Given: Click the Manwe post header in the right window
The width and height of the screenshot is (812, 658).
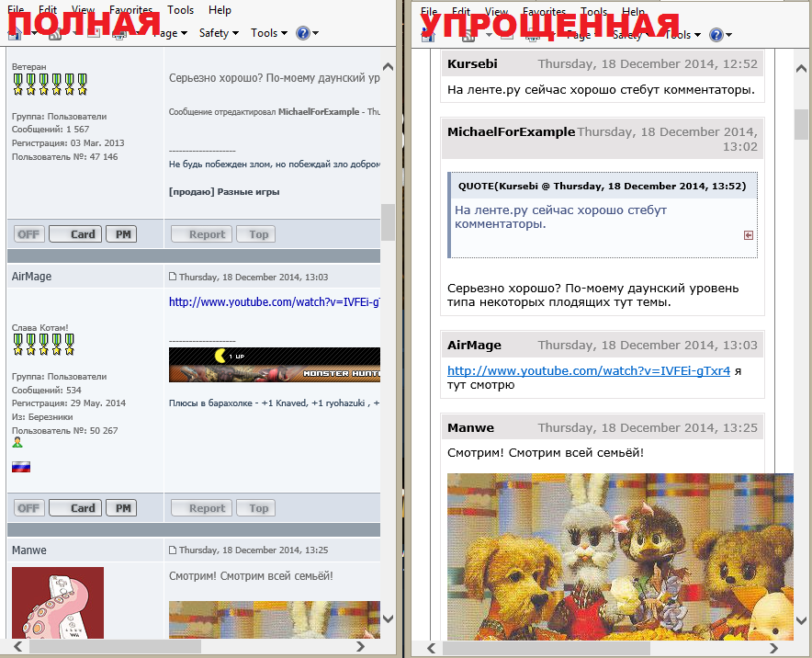Looking at the screenshot, I should point(603,427).
